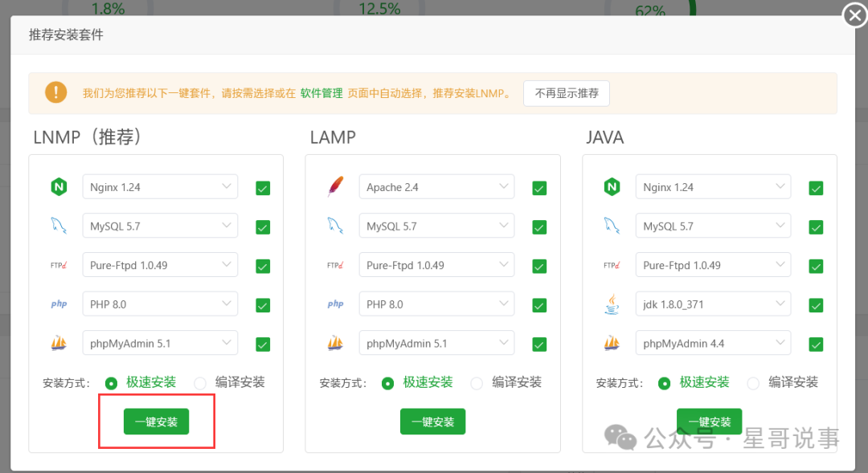Uncheck phpMyAdmin 4.4 in JAVA column

point(816,345)
